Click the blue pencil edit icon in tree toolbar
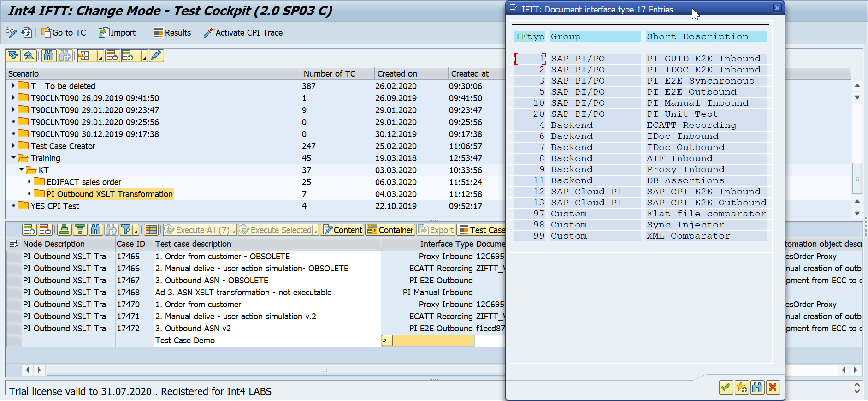This screenshot has width=868, height=401. [x=156, y=56]
